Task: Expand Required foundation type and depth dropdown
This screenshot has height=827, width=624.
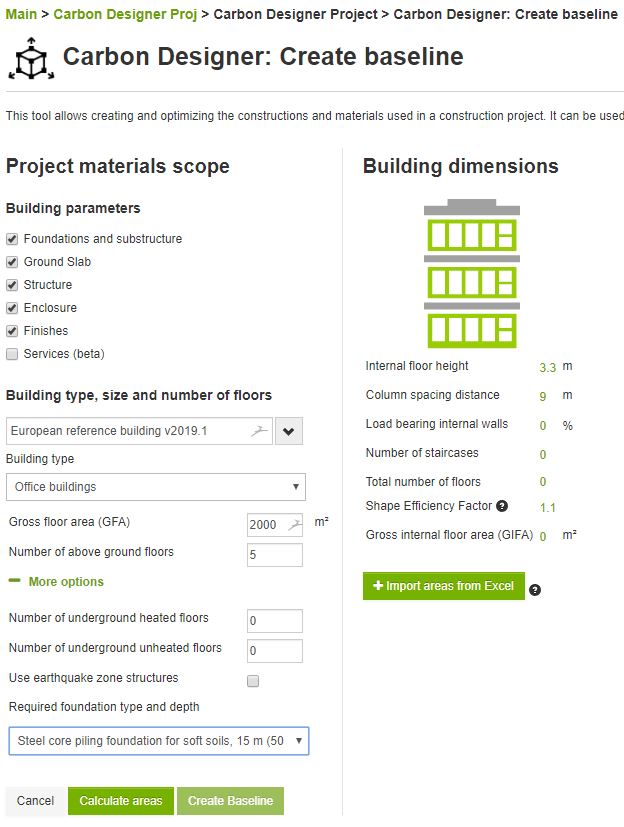Action: coord(159,742)
